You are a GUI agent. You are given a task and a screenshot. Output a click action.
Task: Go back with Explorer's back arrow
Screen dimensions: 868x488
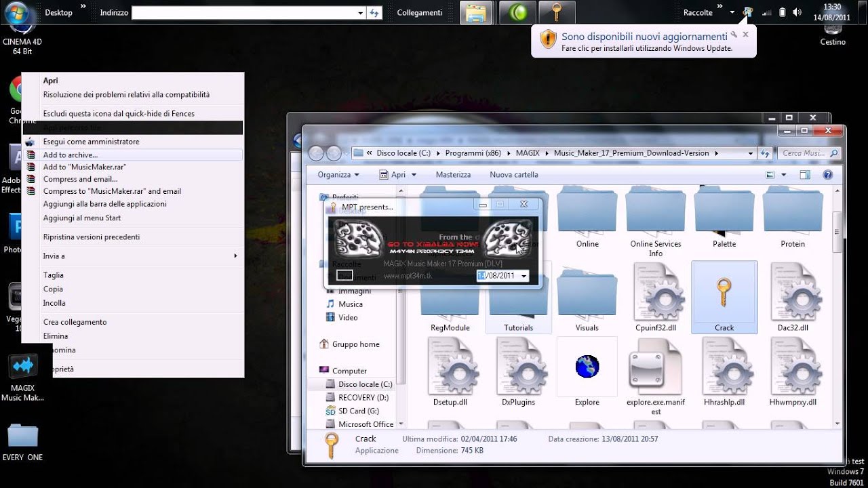(x=317, y=152)
